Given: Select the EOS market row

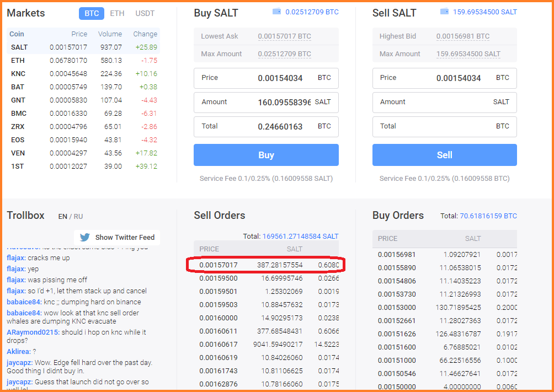Looking at the screenshot, I should point(83,140).
